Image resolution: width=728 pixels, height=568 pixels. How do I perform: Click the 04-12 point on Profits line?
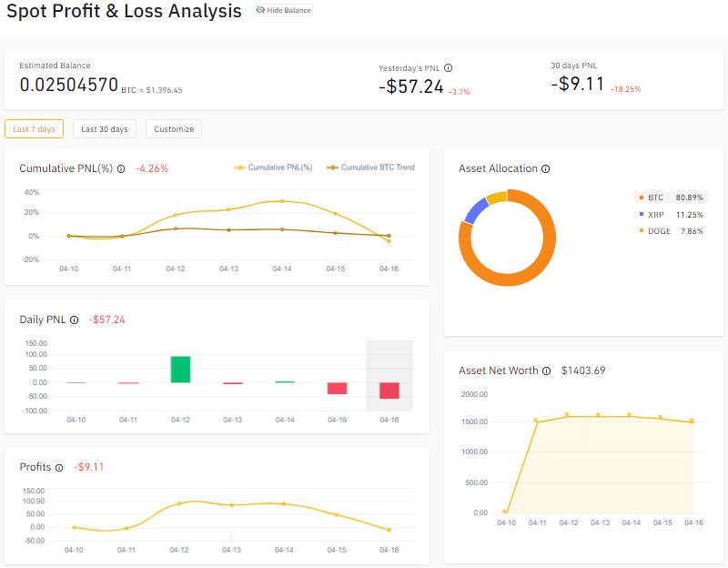pyautogui.click(x=179, y=504)
